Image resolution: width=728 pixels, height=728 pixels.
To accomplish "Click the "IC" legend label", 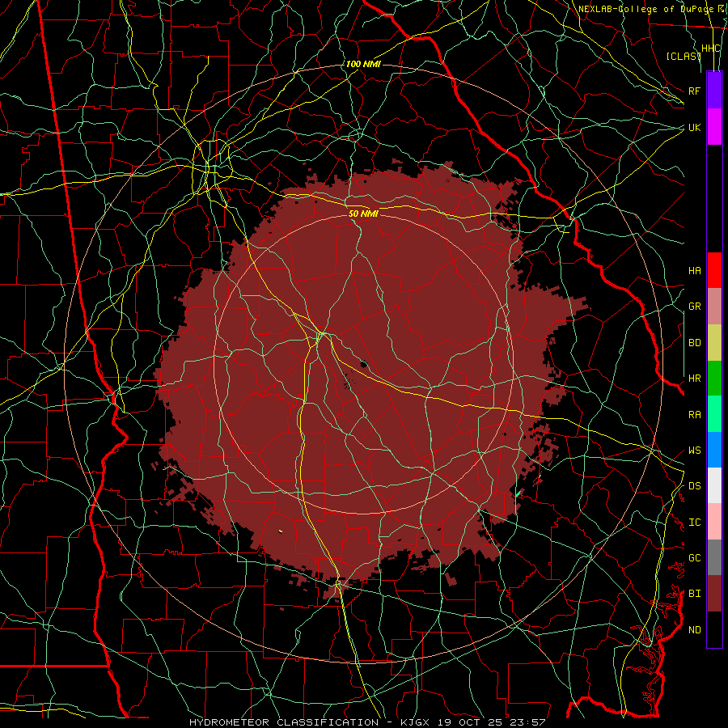I will click(x=694, y=522).
